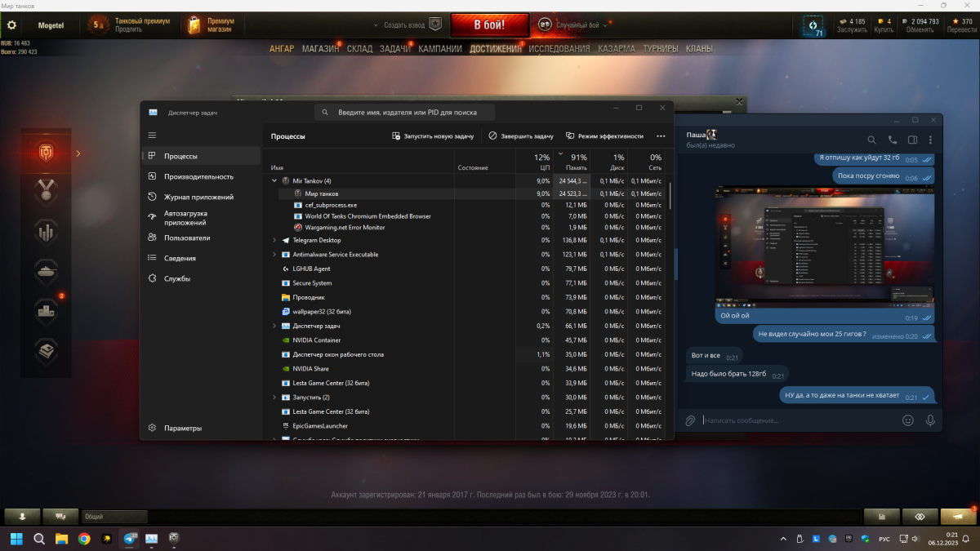The image size is (980, 551).
Task: Toggle Telegram side panel icon
Action: coord(912,140)
